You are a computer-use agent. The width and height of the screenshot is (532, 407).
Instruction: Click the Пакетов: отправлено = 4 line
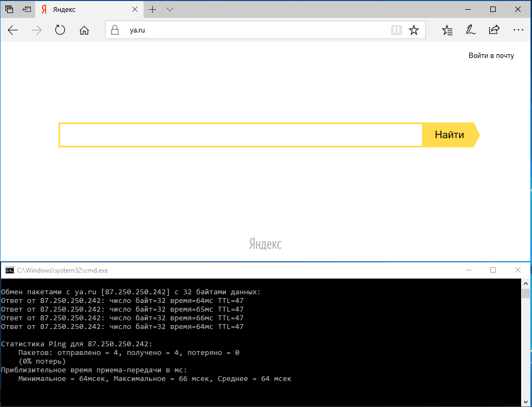point(129,353)
